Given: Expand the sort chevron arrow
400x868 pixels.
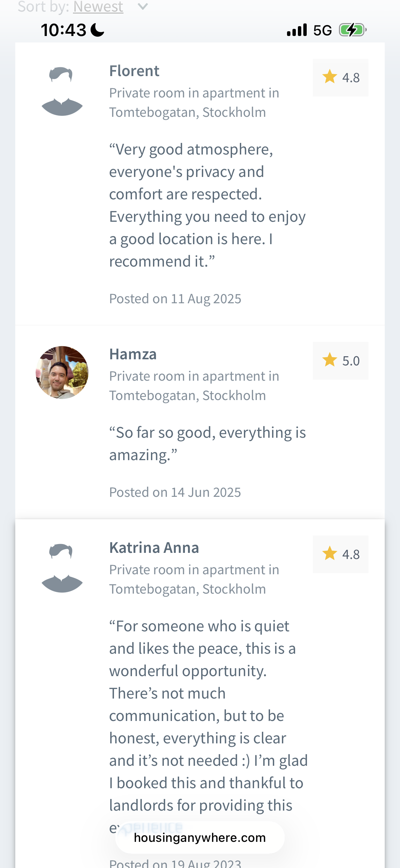Looking at the screenshot, I should [143, 6].
